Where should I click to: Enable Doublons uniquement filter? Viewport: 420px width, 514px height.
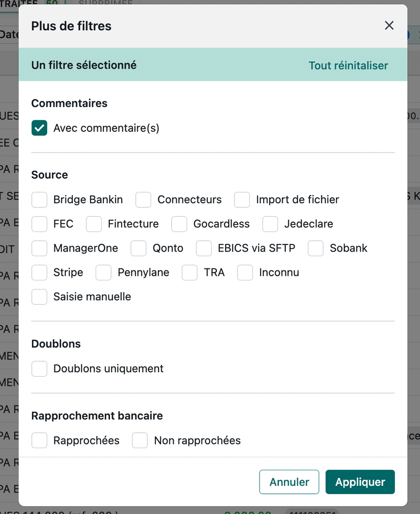point(40,368)
